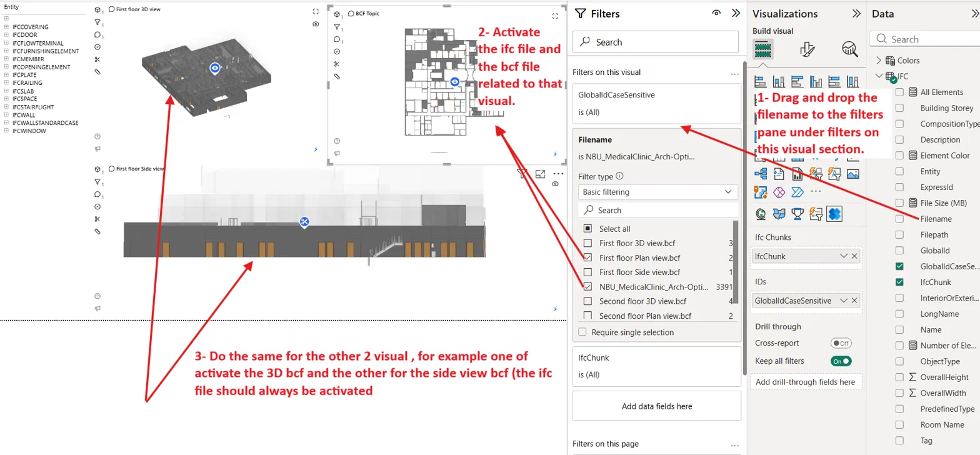Select the compass tool in First floor Side view

coord(97,206)
